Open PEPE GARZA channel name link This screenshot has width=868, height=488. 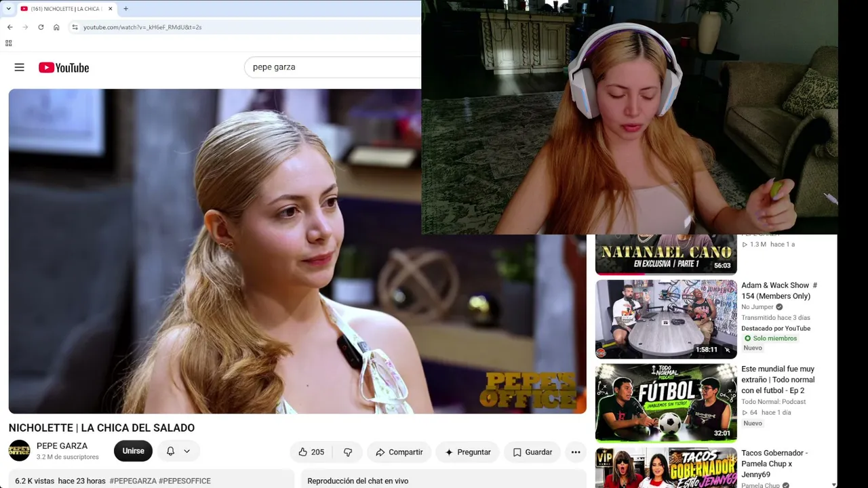(x=62, y=446)
